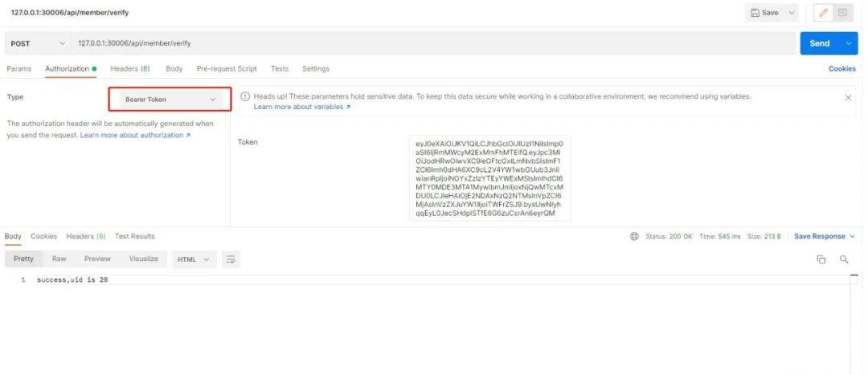Click into the Token text field
Image resolution: width=868 pixels, height=375 pixels.
click(x=490, y=177)
